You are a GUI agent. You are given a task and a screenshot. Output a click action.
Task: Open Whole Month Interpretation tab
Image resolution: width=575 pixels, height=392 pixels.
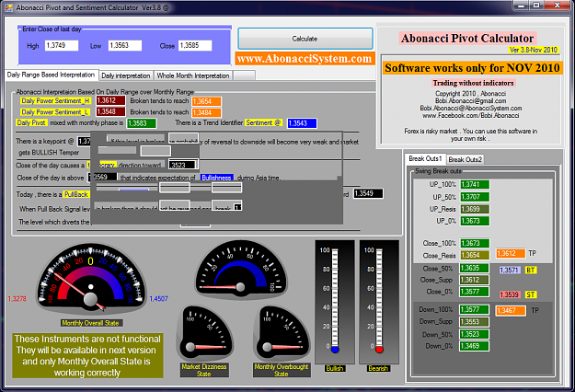(193, 75)
